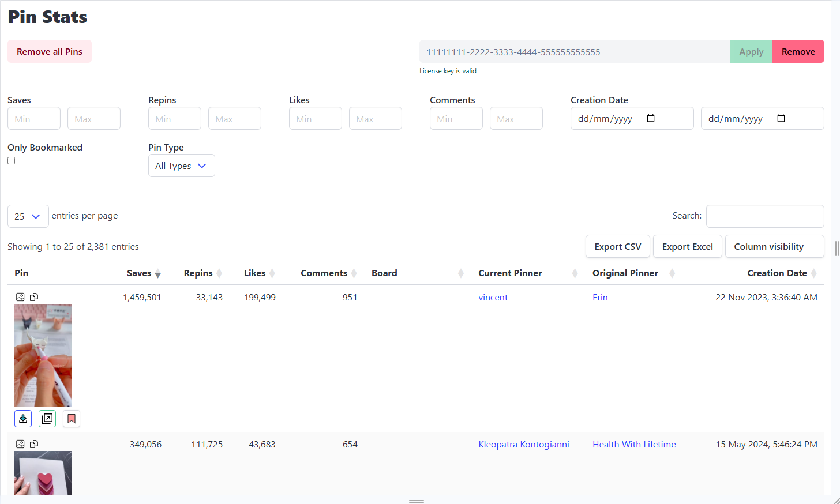Export table to Excel
The width and height of the screenshot is (840, 504).
tap(688, 246)
